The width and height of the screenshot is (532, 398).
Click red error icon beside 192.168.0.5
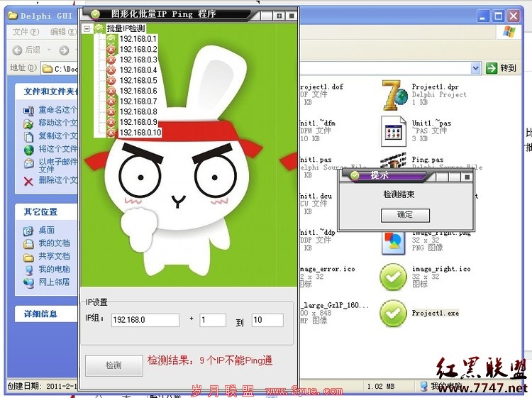coord(111,81)
